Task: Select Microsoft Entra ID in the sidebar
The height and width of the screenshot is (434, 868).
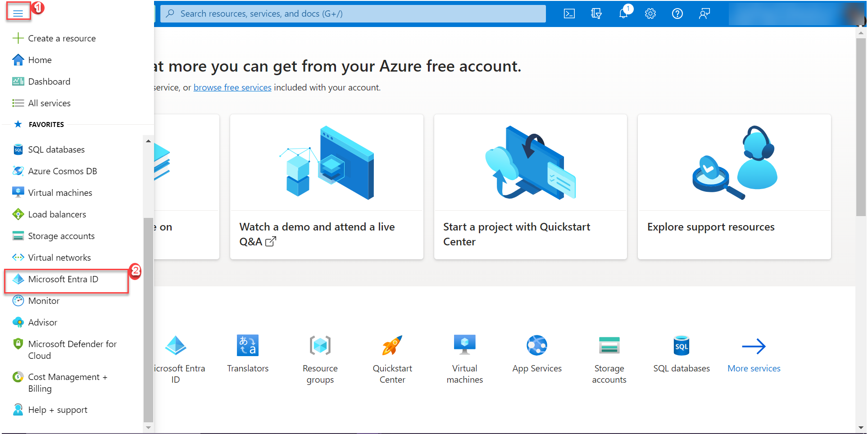Action: coord(63,279)
